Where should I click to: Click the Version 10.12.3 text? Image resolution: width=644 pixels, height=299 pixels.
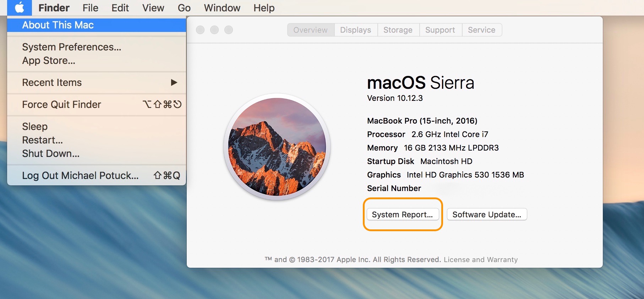pyautogui.click(x=395, y=98)
